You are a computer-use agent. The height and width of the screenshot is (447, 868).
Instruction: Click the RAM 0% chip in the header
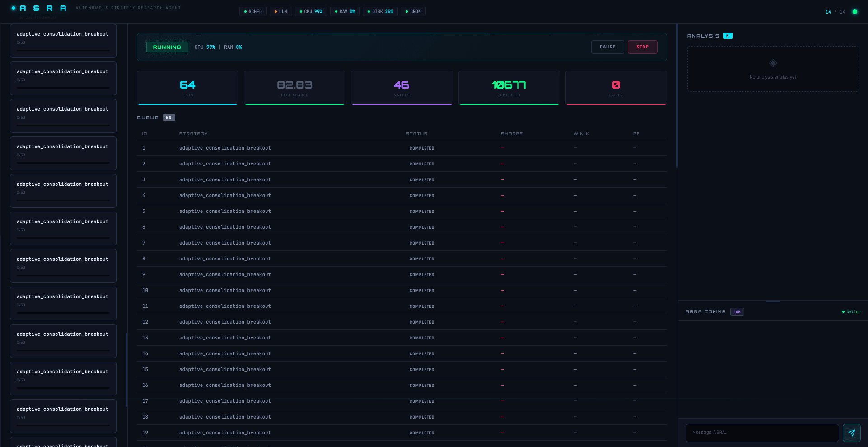tap(345, 12)
